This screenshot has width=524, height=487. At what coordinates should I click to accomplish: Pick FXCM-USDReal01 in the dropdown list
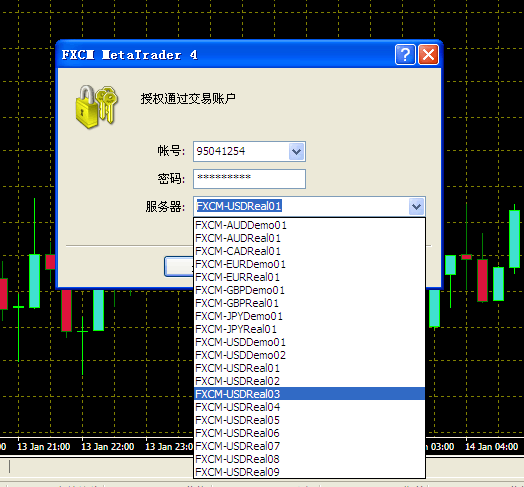click(x=309, y=368)
